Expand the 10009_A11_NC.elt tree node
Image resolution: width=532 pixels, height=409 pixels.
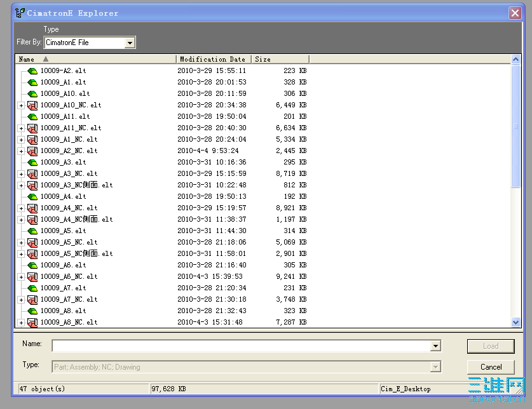coord(22,128)
